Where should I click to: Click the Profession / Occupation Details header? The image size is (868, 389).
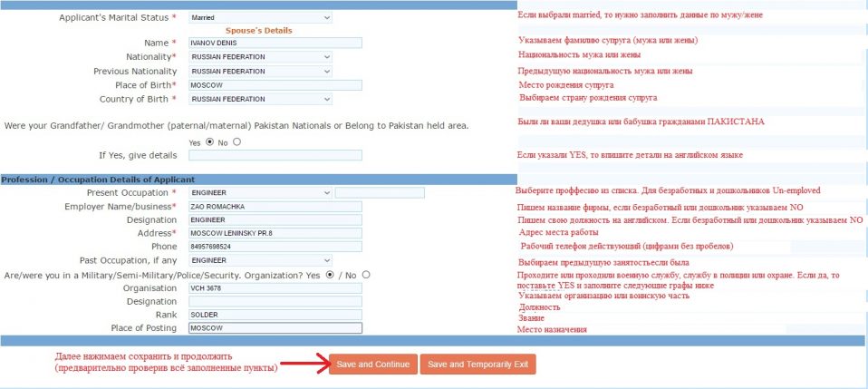[98, 180]
